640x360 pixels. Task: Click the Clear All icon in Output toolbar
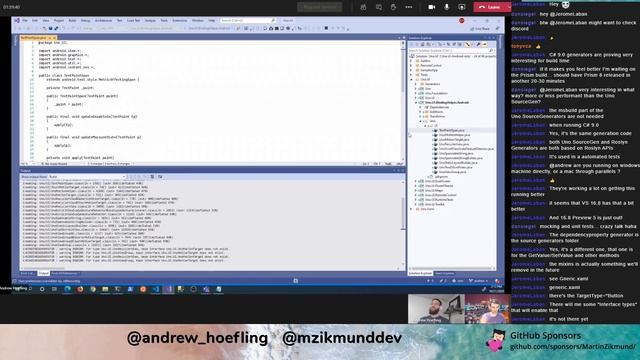point(152,177)
